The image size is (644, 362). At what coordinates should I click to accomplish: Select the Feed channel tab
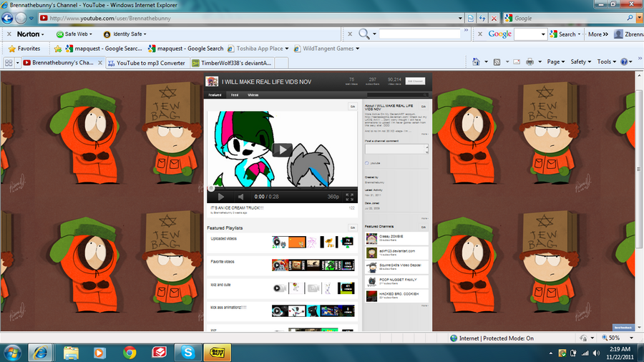pyautogui.click(x=235, y=95)
